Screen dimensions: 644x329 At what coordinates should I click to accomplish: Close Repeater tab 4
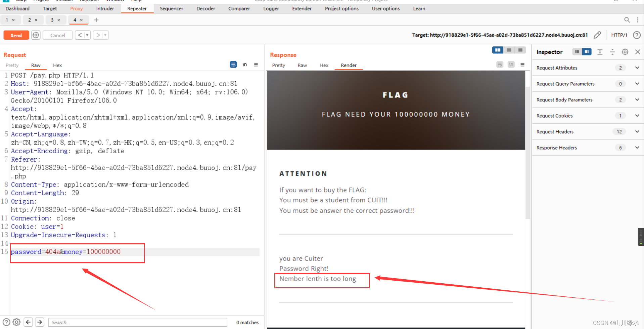click(x=81, y=20)
